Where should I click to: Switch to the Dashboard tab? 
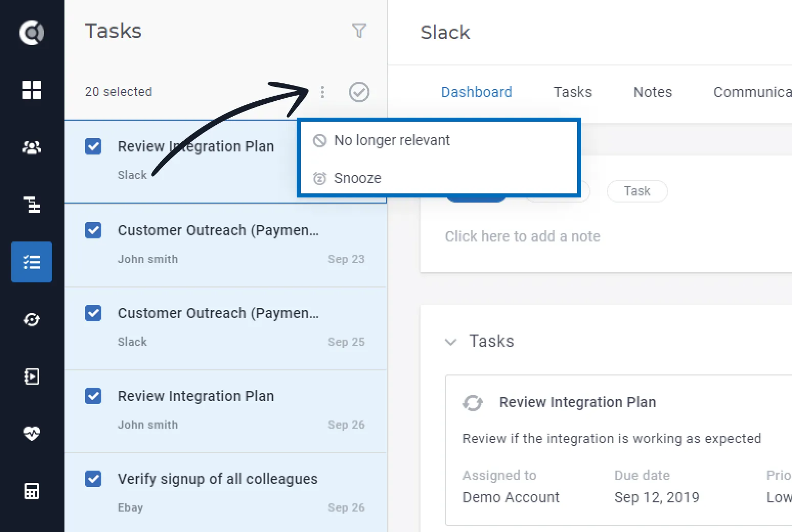click(x=476, y=92)
